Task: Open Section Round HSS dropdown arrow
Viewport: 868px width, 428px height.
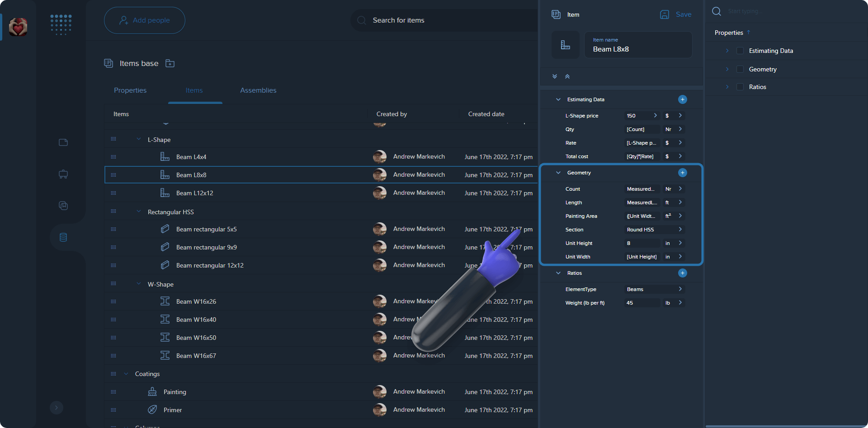Action: click(680, 230)
